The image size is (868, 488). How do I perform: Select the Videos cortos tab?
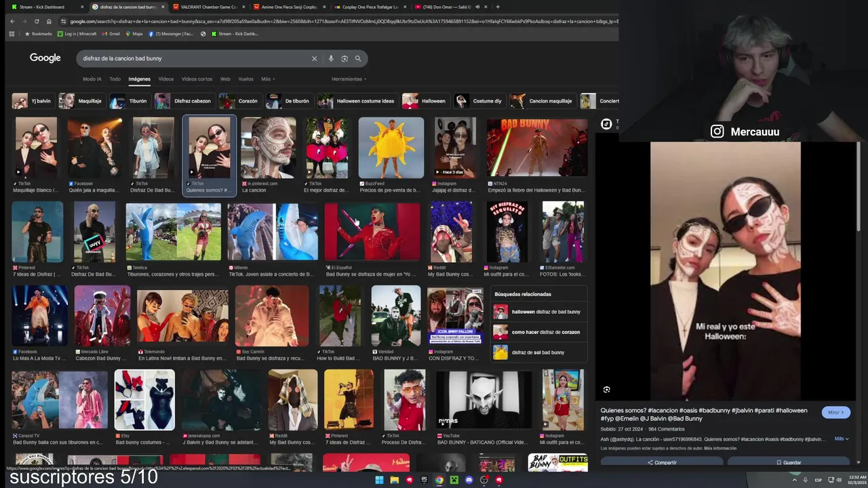[197, 79]
